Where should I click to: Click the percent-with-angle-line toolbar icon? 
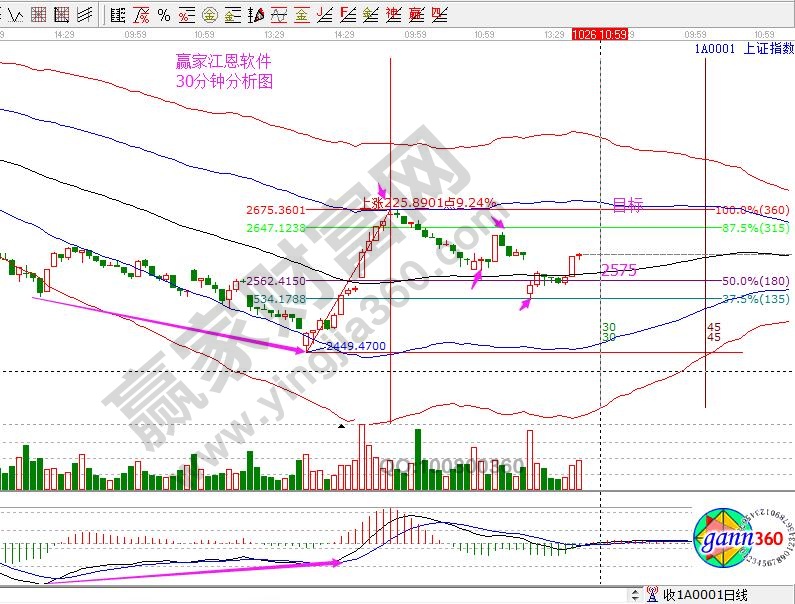click(141, 14)
